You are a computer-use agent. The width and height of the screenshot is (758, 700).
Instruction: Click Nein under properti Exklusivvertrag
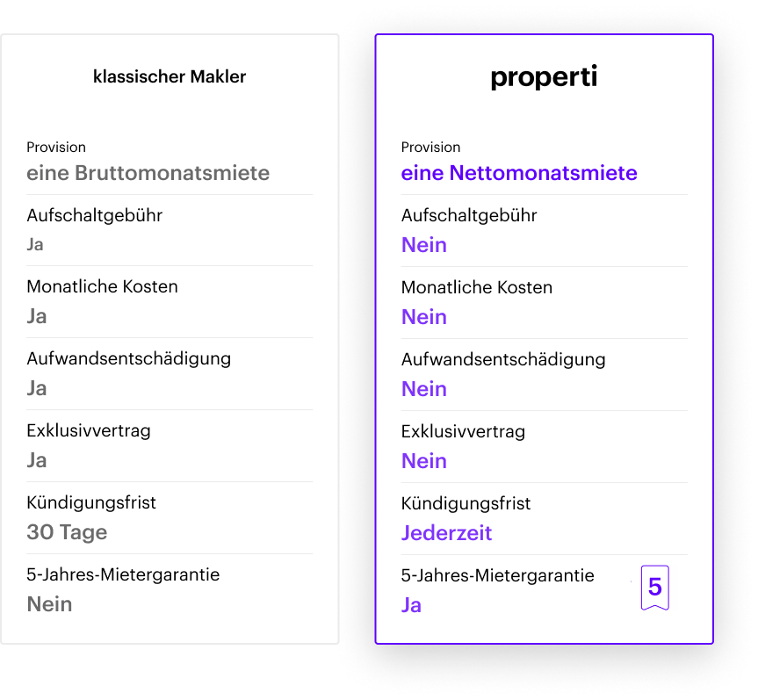[x=424, y=461]
